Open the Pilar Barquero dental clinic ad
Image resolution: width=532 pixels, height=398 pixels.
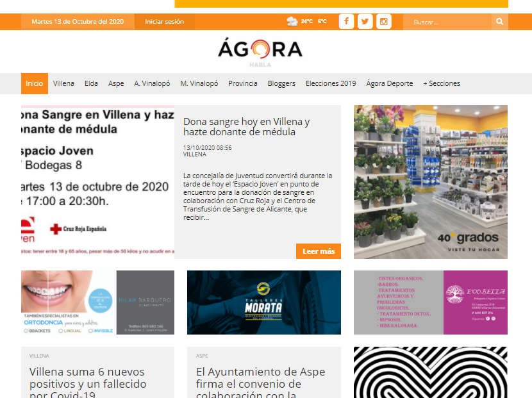tap(97, 303)
